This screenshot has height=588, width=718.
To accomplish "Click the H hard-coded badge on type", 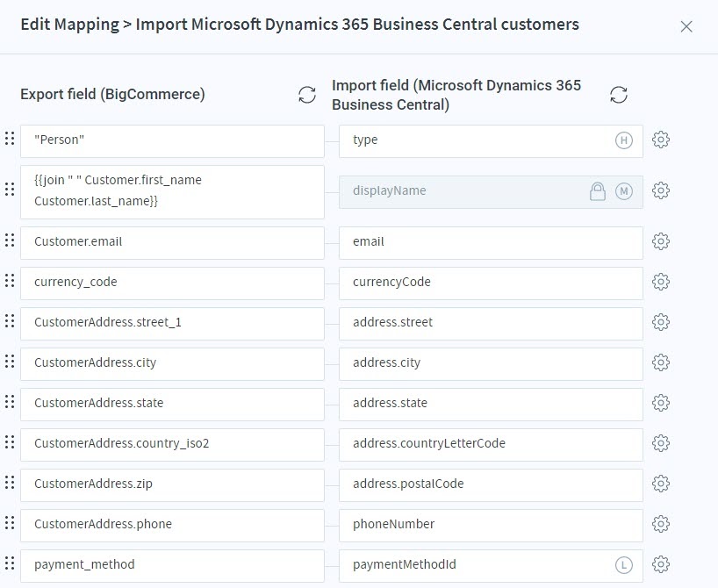I will pos(624,140).
